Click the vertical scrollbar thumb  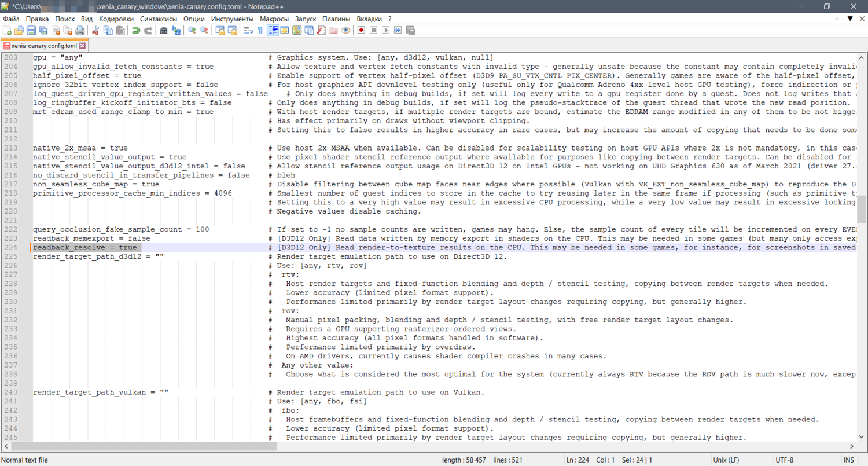point(862,208)
